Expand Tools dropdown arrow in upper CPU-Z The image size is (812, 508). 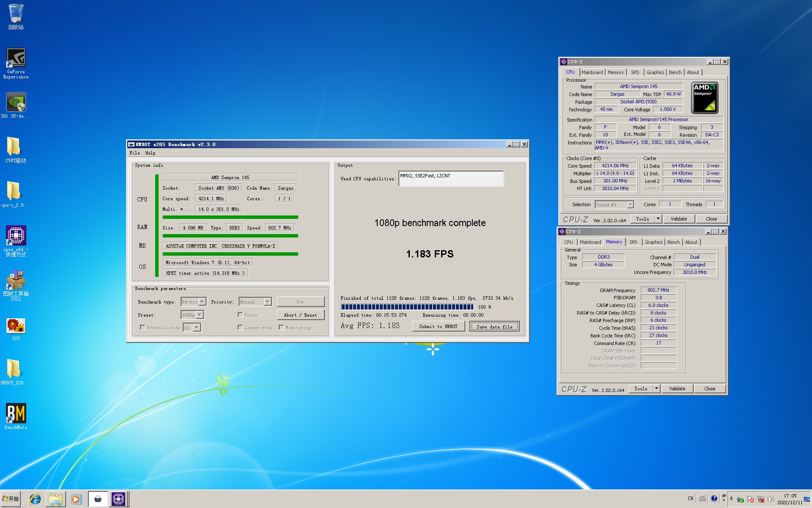658,219
